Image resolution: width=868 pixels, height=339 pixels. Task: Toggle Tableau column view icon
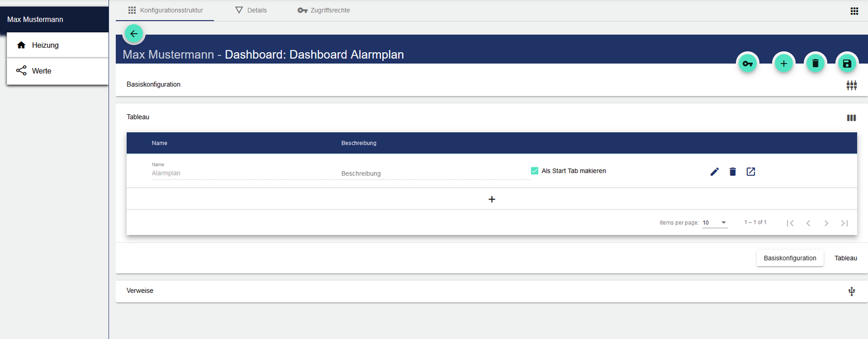[851, 118]
